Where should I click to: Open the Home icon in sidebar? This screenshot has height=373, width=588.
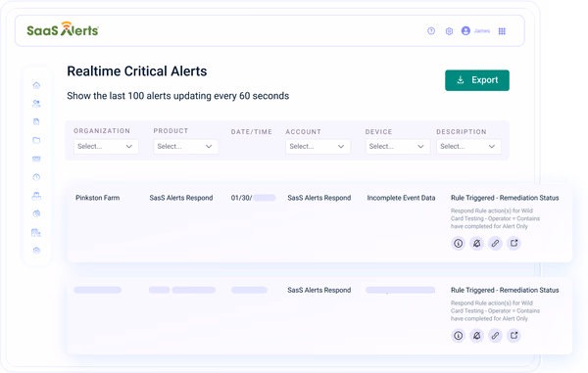click(x=36, y=85)
